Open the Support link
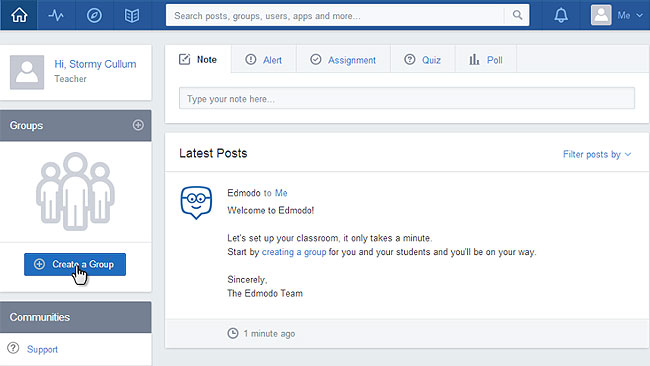This screenshot has height=366, width=650. tap(42, 349)
